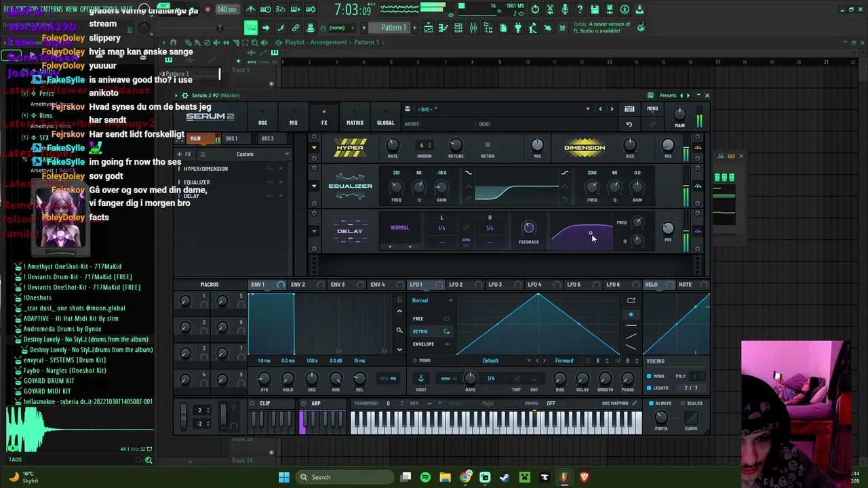Toggle the LFO DOT dotted button
This screenshot has height=488, width=868.
[534, 378]
